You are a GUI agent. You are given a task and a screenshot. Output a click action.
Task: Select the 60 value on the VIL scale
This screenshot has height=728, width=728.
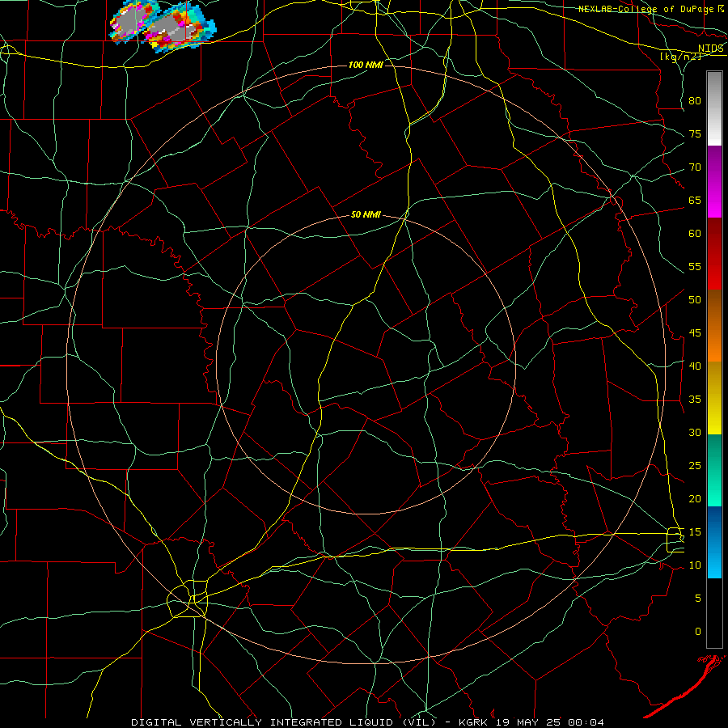[695, 234]
